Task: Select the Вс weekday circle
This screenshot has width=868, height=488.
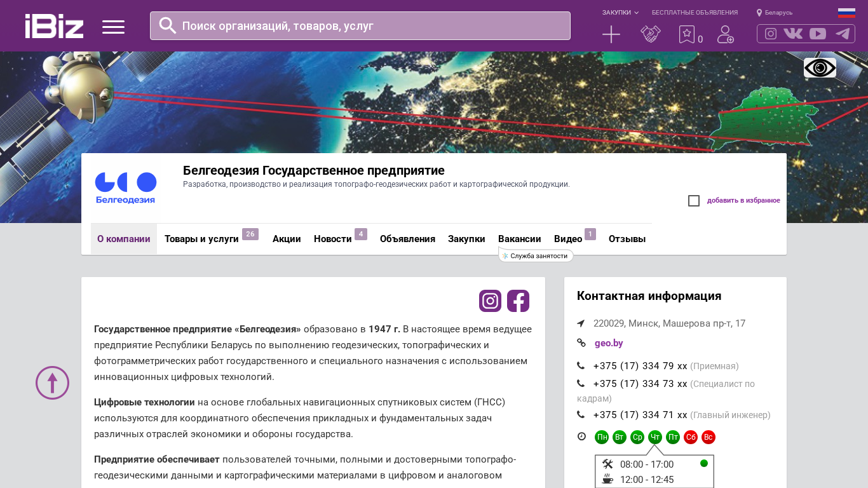Action: coord(709,437)
